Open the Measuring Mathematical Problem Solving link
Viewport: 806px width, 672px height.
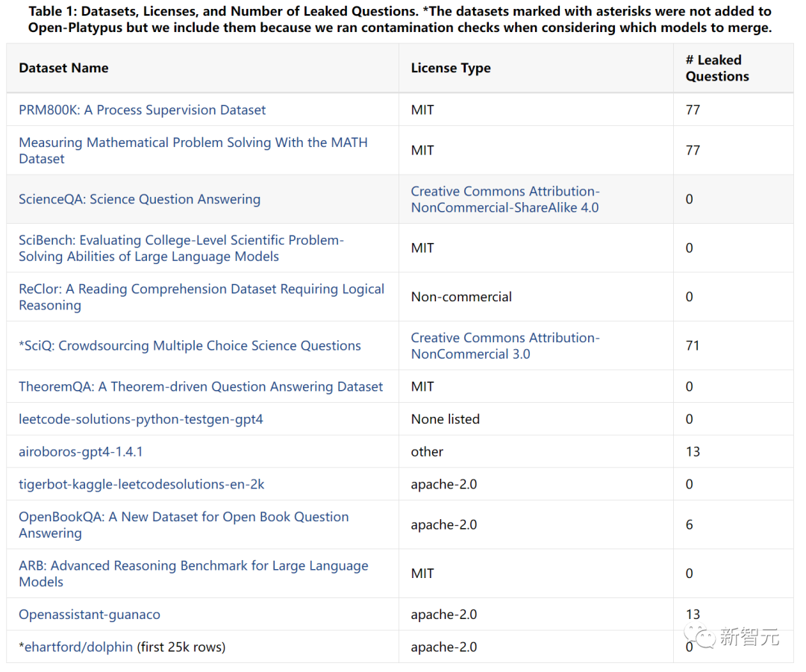coord(193,151)
